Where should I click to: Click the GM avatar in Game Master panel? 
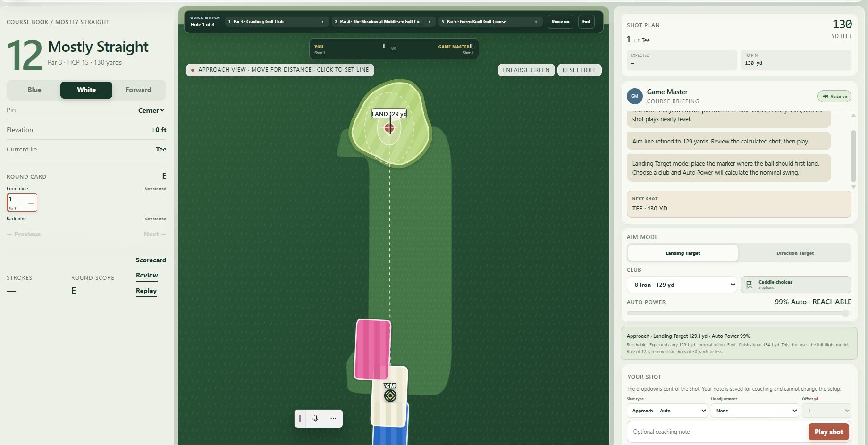tap(635, 96)
